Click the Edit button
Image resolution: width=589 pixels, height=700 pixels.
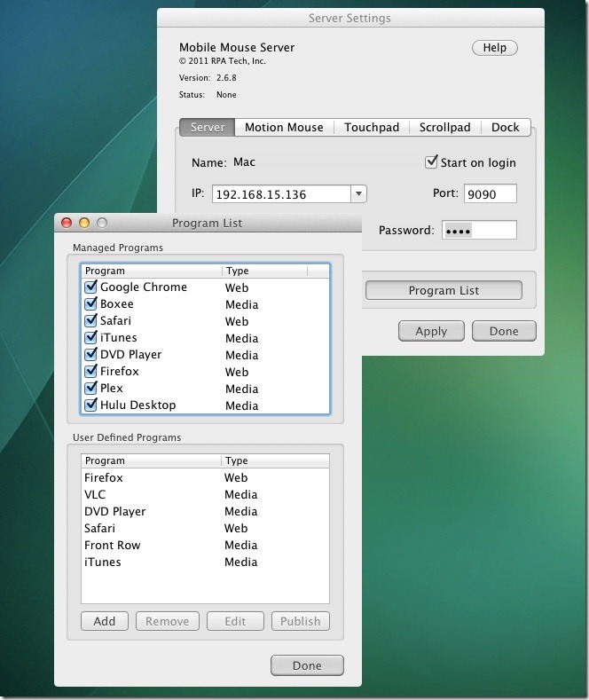pyautogui.click(x=235, y=621)
